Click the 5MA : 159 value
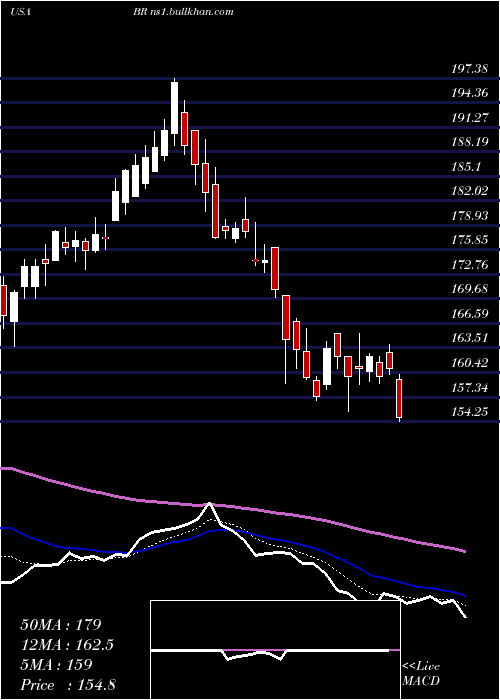The image size is (500, 700). click(x=56, y=664)
